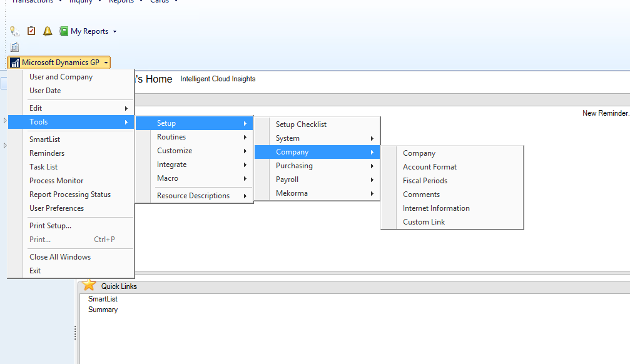630x364 pixels.
Task: Choose Print Setup... menu item
Action: pos(71,226)
